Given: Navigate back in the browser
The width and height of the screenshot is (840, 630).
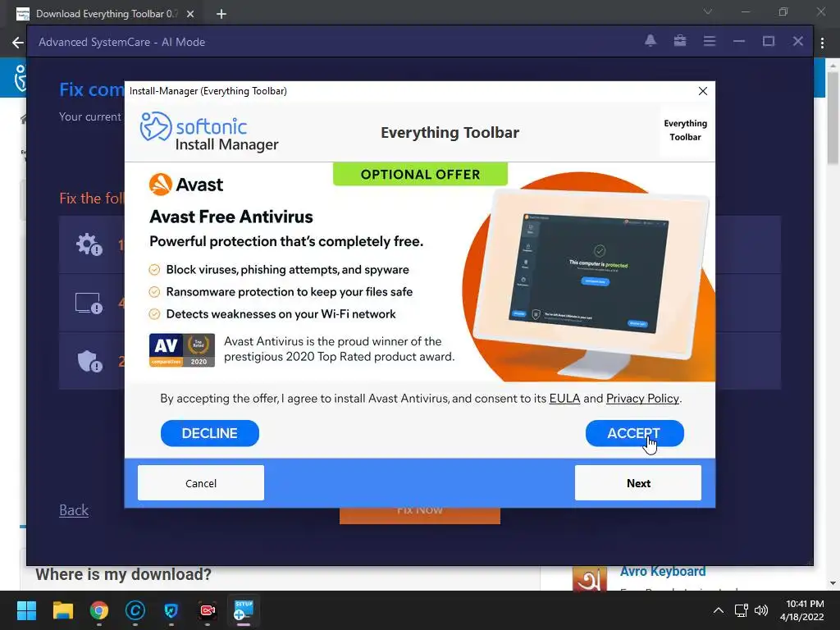Looking at the screenshot, I should coord(17,43).
